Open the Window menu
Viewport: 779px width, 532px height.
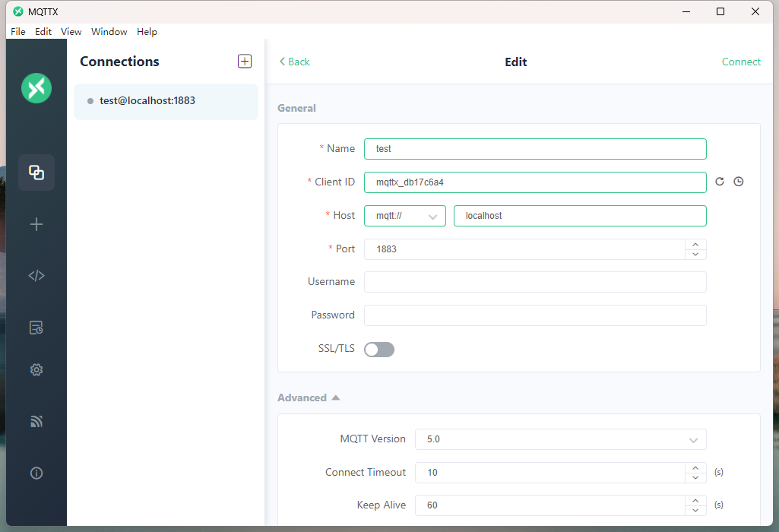click(x=109, y=32)
